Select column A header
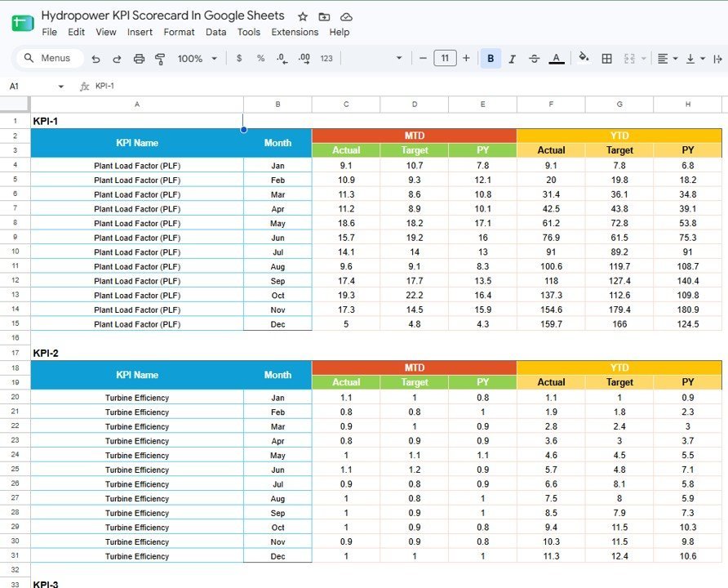Image resolution: width=728 pixels, height=588 pixels. [137, 105]
